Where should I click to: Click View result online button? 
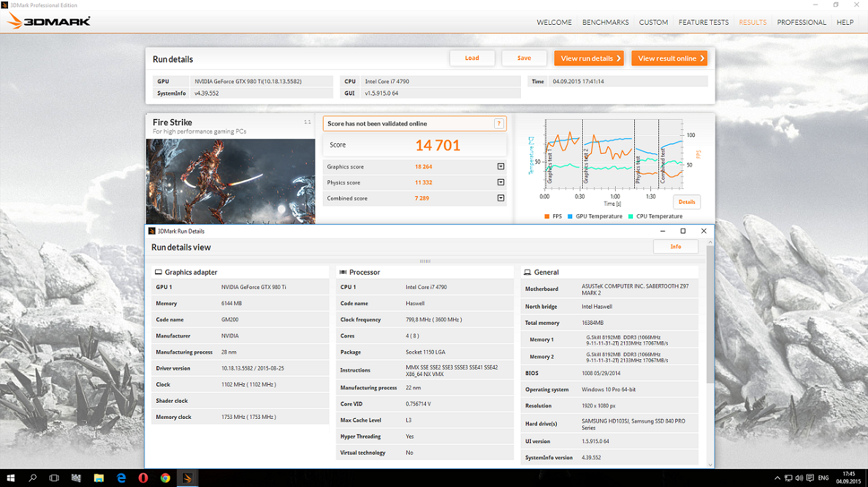(670, 58)
